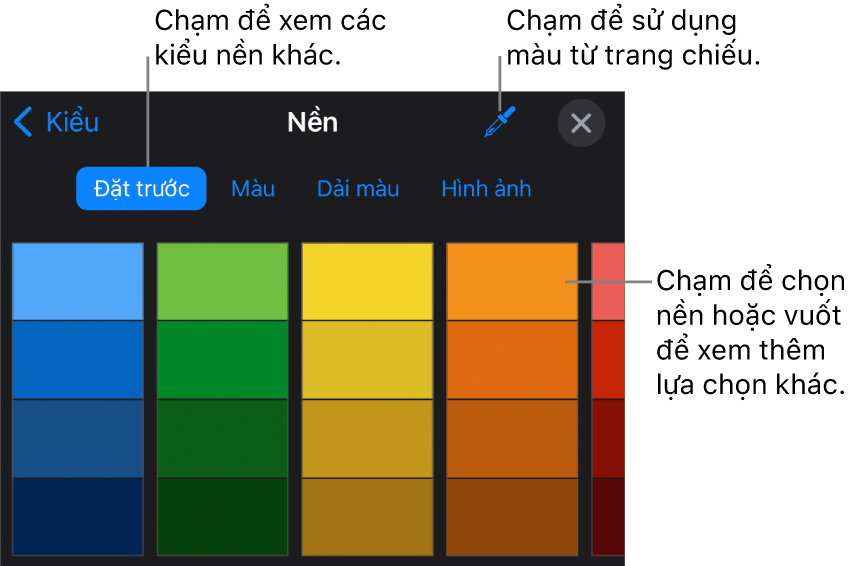
Task: Select the second-row orange swatch
Action: point(511,360)
